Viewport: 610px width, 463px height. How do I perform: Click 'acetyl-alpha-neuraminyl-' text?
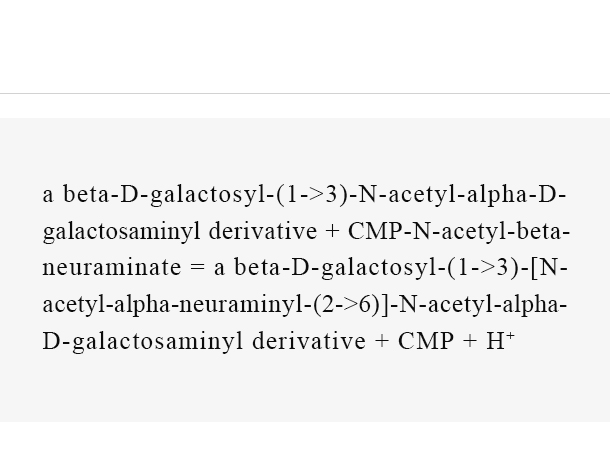click(177, 305)
